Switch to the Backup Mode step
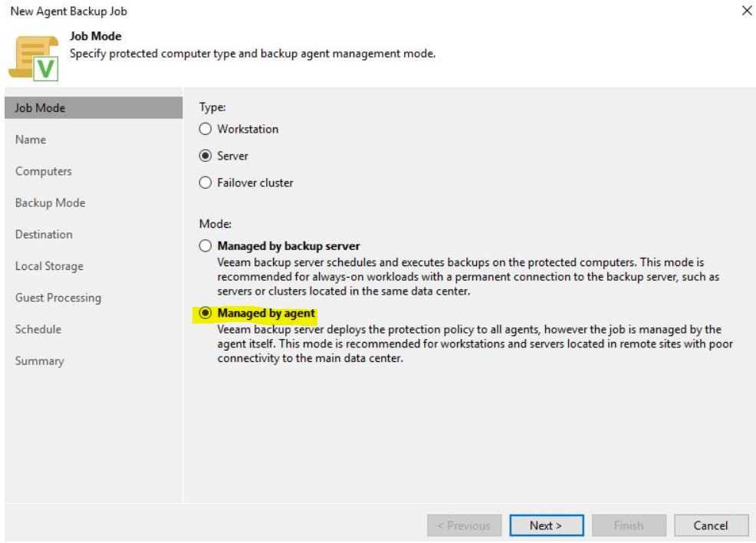 (x=50, y=202)
